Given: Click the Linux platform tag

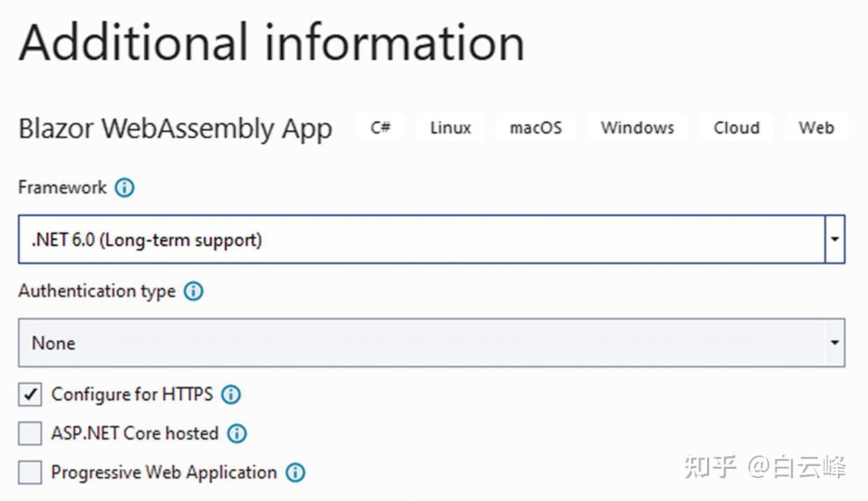Looking at the screenshot, I should 450,127.
